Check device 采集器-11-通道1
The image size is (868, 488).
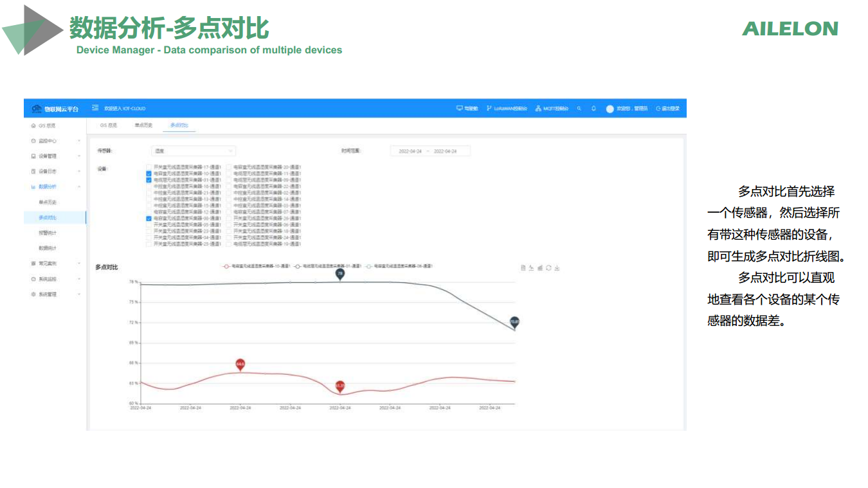tap(229, 174)
